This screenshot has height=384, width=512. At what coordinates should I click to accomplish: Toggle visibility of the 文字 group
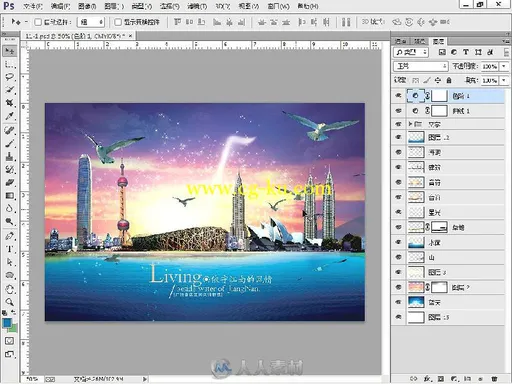398,124
